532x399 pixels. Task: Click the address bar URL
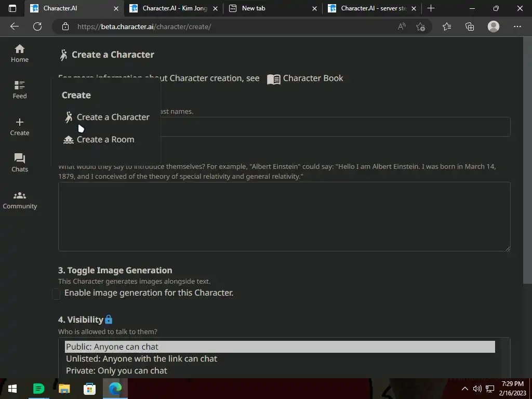click(144, 27)
